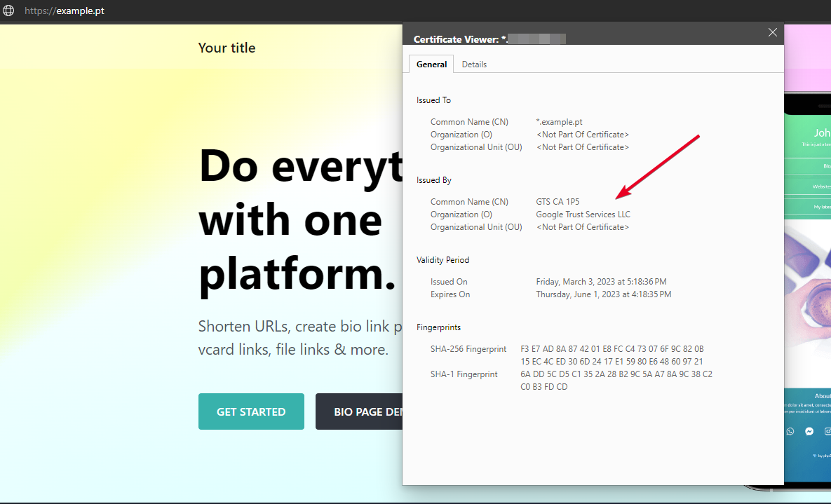The image size is (831, 504).
Task: Click the "SHA-256 Fingerprint" label
Action: pos(468,349)
